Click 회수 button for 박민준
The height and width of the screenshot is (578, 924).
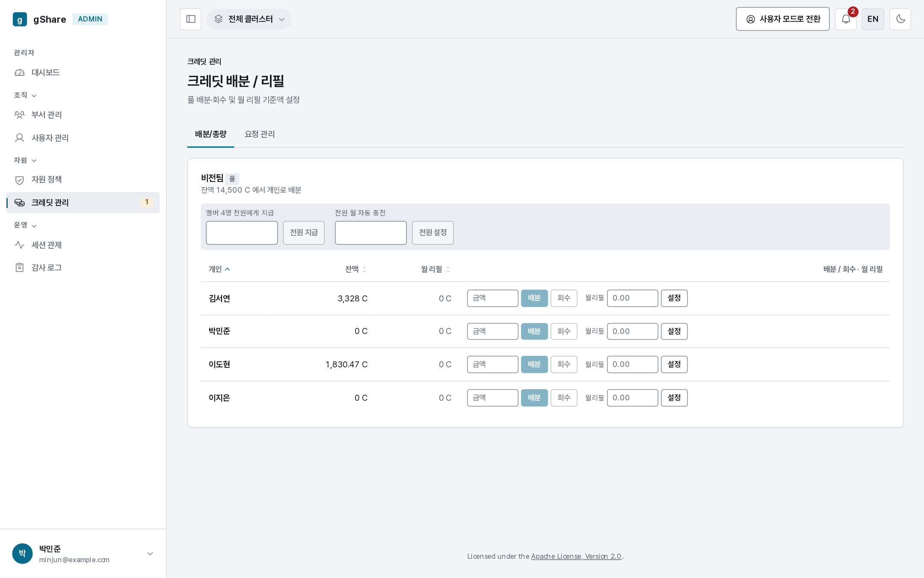564,331
